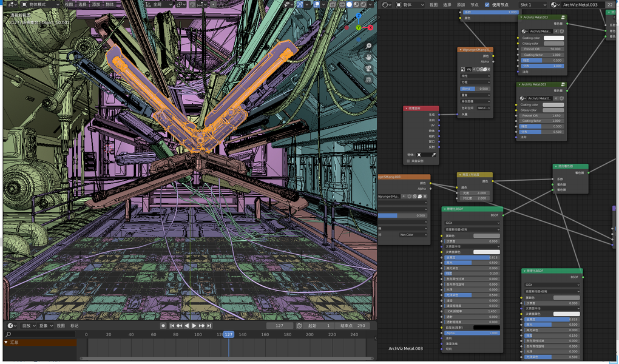Viewport: 619px width, 364px height.
Task: Open the viewport 视图 menu
Action: 69,4
